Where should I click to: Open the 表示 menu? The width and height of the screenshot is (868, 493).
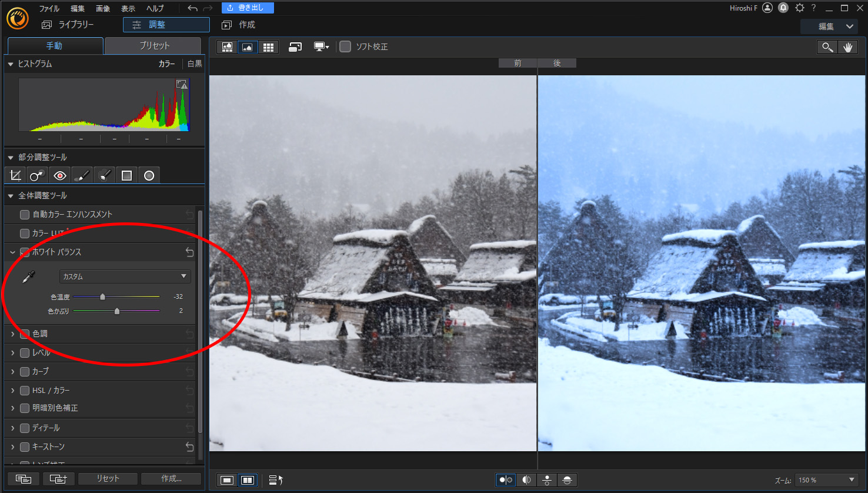128,9
